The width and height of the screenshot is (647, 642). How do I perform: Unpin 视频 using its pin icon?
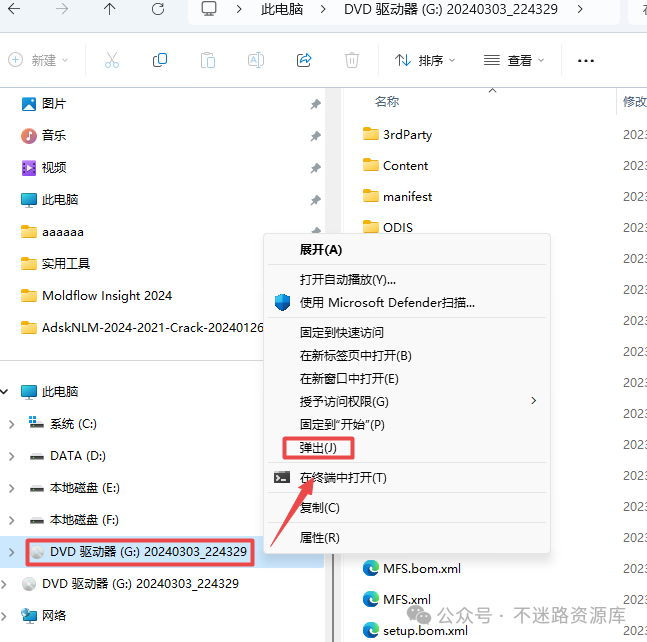pos(316,168)
